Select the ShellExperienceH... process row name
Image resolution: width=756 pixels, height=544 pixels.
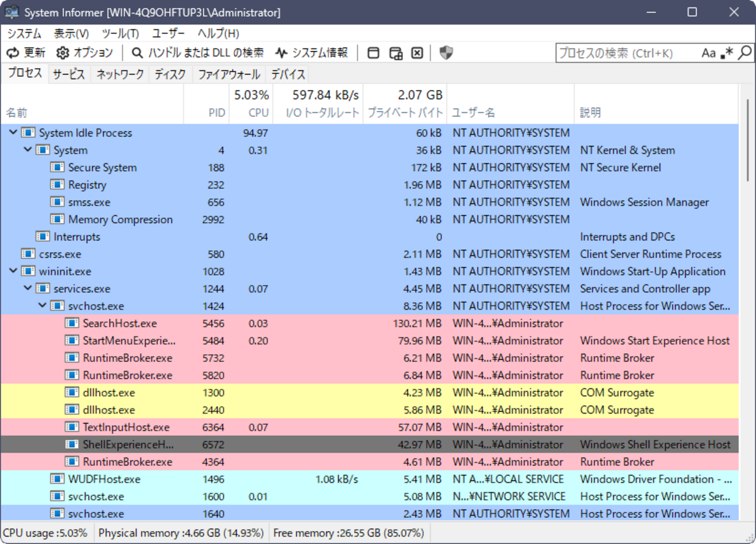tap(128, 445)
